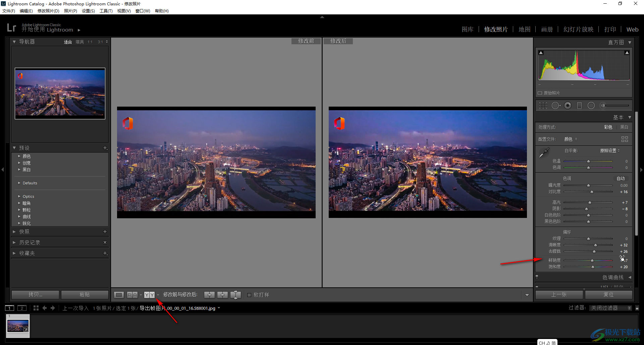The height and width of the screenshot is (345, 644).
Task: Switch to Loupe view in toolbar
Action: pos(119,295)
